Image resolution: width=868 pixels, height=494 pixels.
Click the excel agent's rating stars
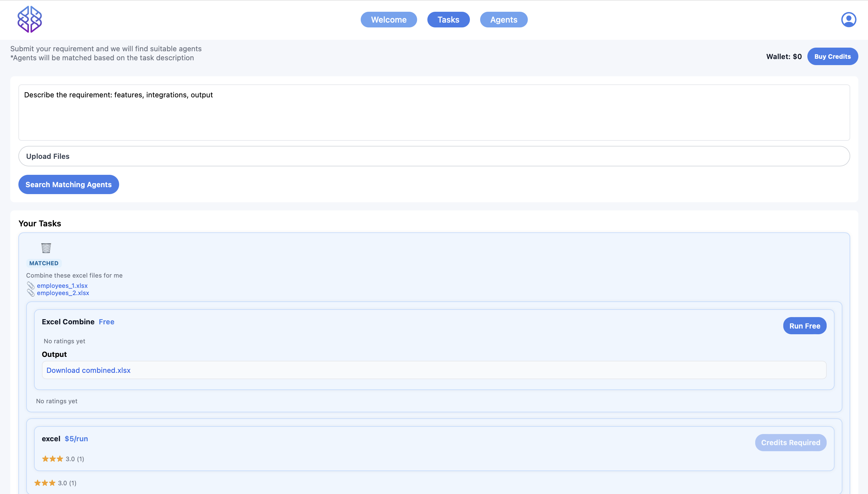[x=52, y=459]
